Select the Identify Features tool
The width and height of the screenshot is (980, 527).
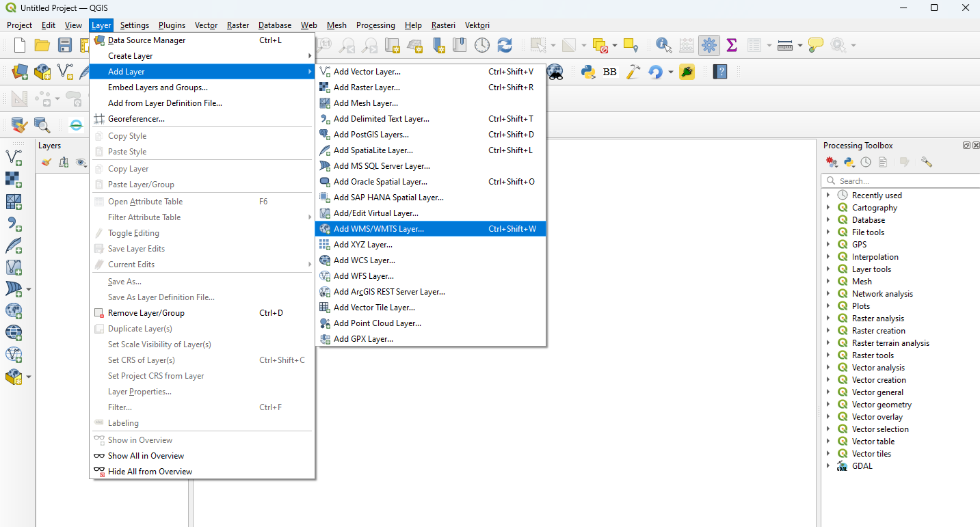click(x=663, y=45)
